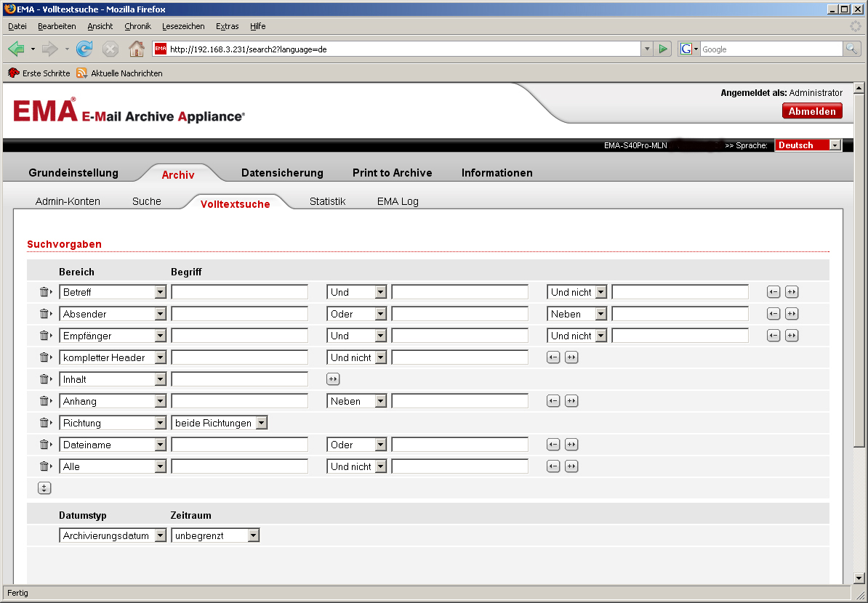
Task: Click the Inhalt term input field
Action: coord(240,379)
